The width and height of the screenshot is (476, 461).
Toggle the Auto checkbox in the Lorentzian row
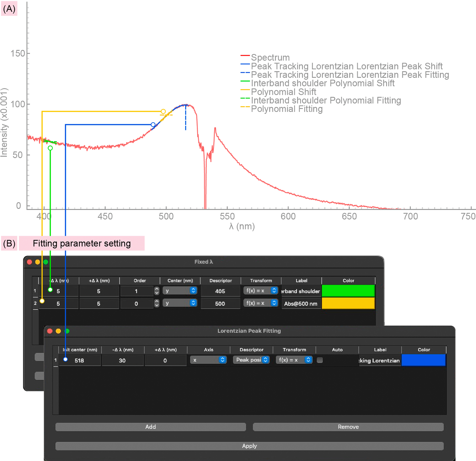pos(320,360)
